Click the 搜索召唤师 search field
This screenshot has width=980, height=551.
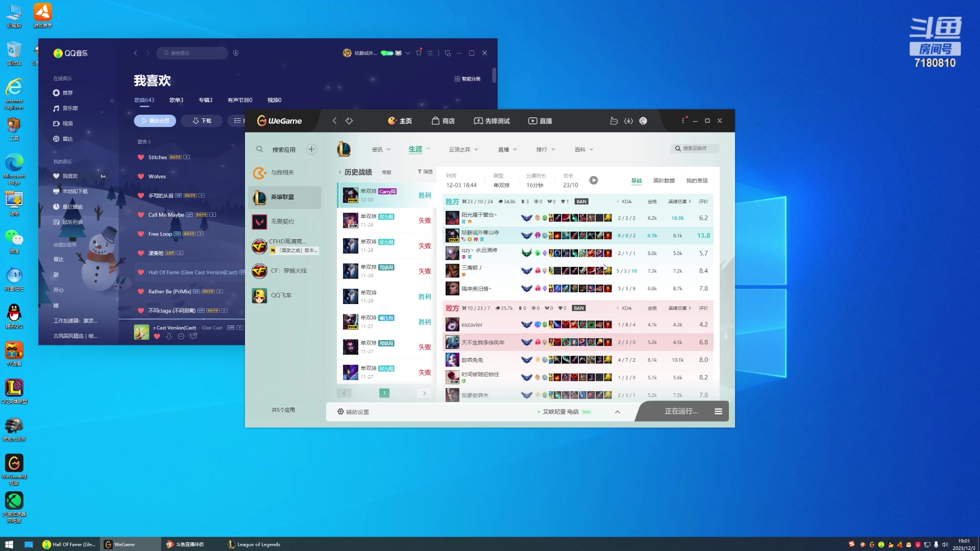(x=695, y=148)
